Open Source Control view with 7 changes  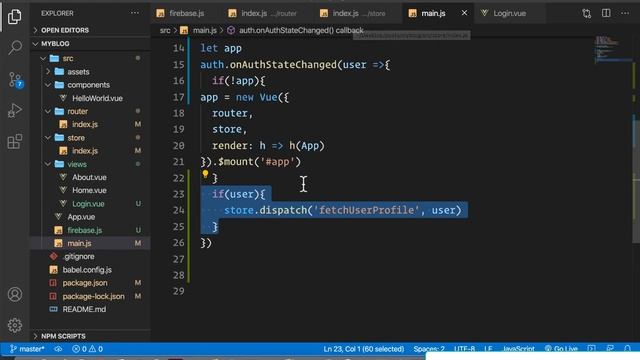point(15,80)
